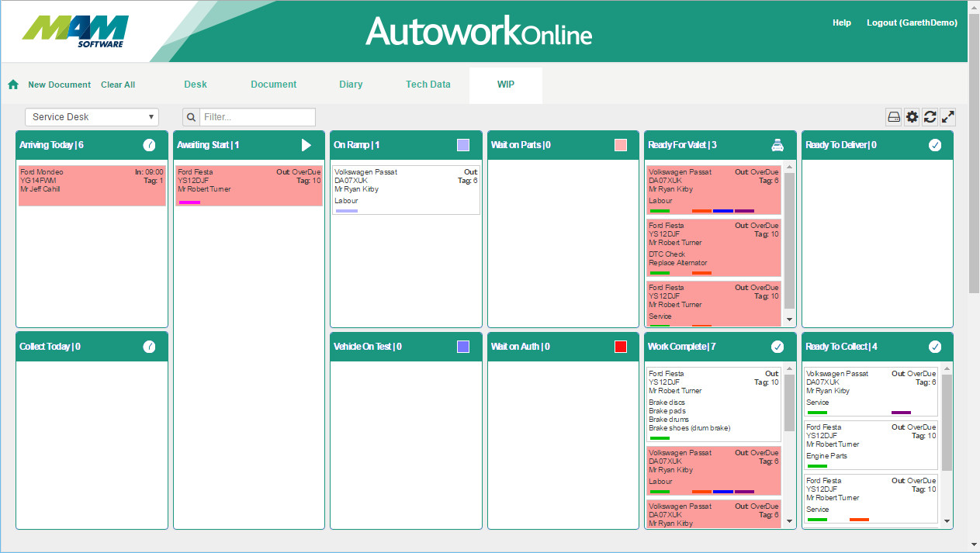Image resolution: width=980 pixels, height=553 pixels.
Task: Click the On Ramp lavender color swatch
Action: (463, 145)
